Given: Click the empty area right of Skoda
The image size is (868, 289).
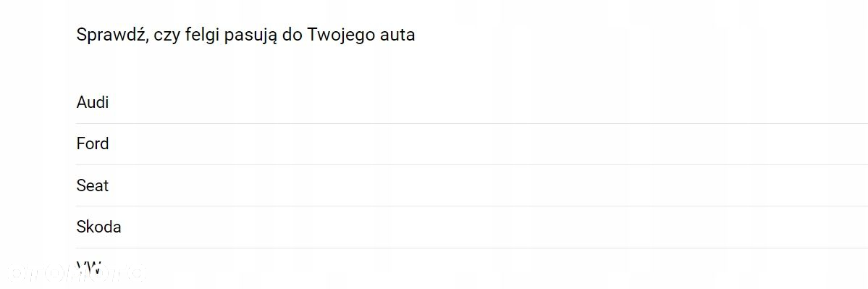Looking at the screenshot, I should pos(494,227).
